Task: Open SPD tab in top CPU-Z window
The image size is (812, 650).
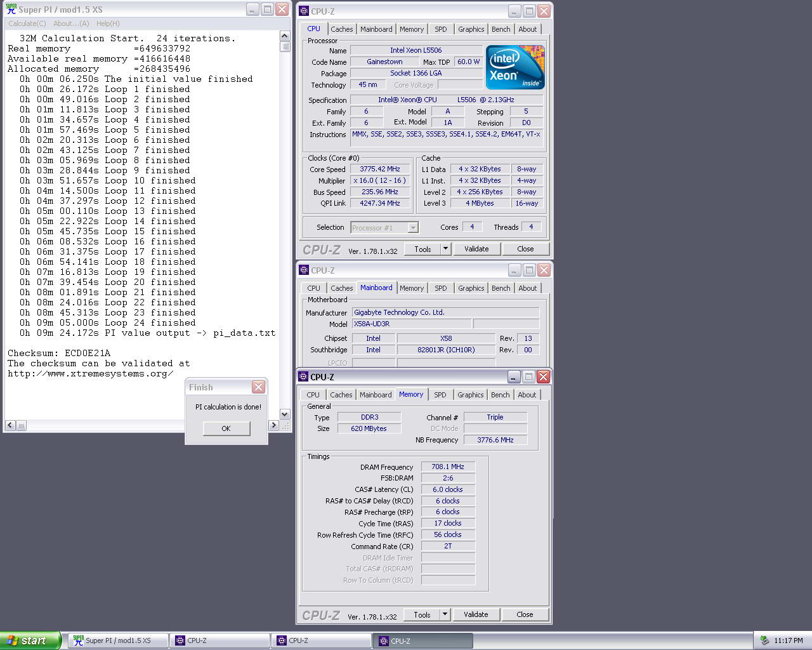Action: [441, 29]
